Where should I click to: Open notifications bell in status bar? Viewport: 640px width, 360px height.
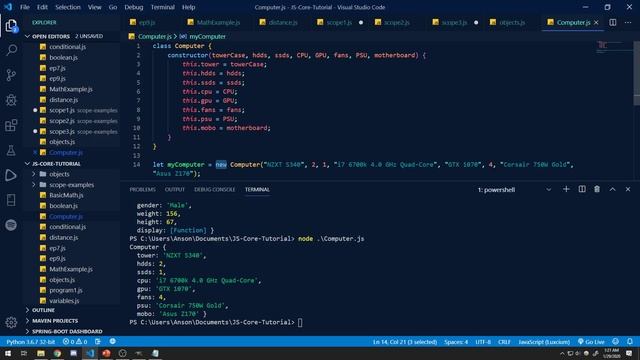coord(630,342)
